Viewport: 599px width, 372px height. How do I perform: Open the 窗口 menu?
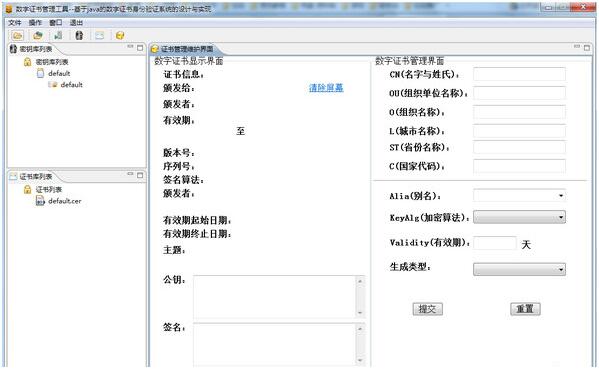click(56, 23)
